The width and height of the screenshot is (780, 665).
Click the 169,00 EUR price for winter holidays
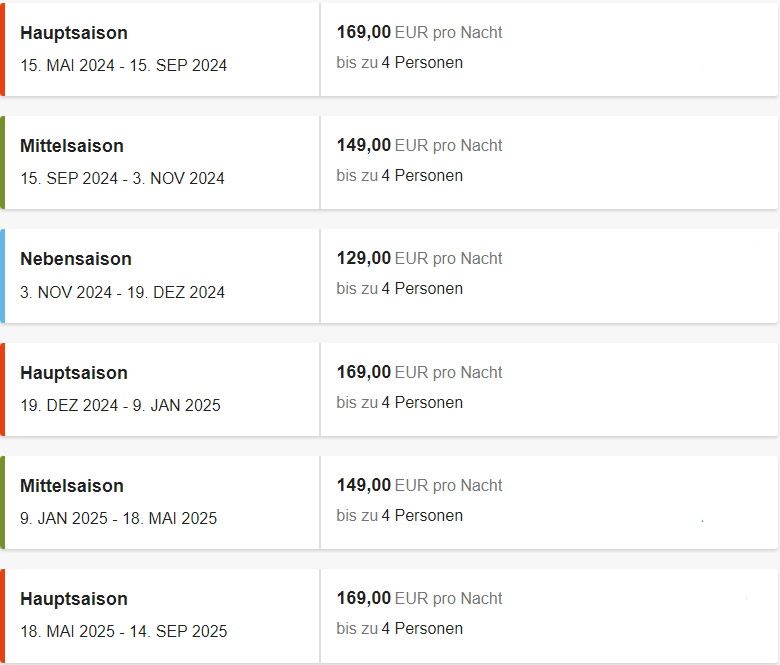click(419, 372)
